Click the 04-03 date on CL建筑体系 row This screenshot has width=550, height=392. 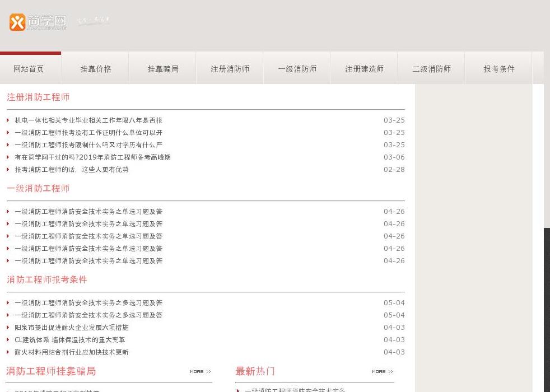click(394, 340)
